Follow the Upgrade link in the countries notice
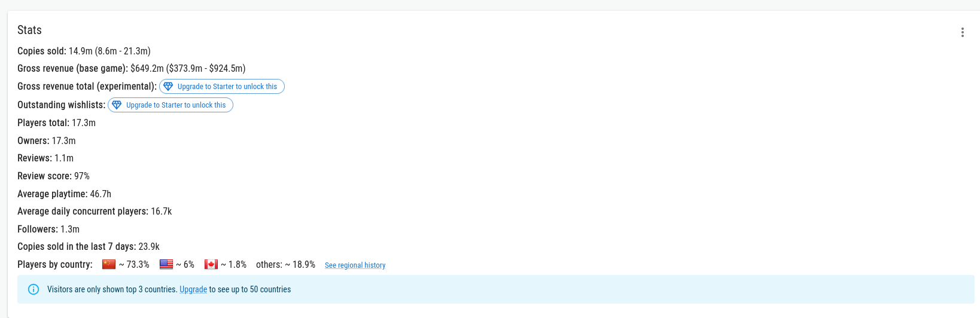This screenshot has height=318, width=980. point(193,289)
